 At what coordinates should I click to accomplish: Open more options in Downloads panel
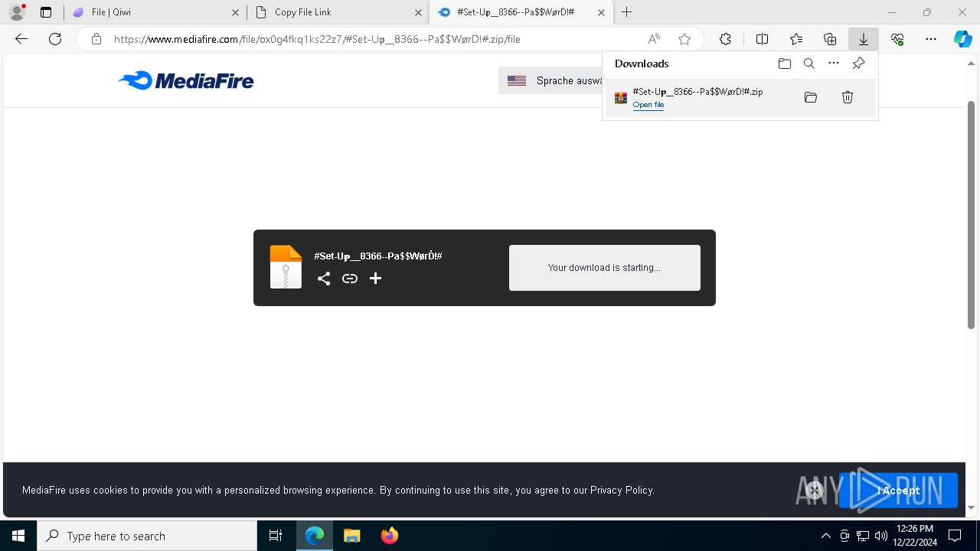pos(834,64)
